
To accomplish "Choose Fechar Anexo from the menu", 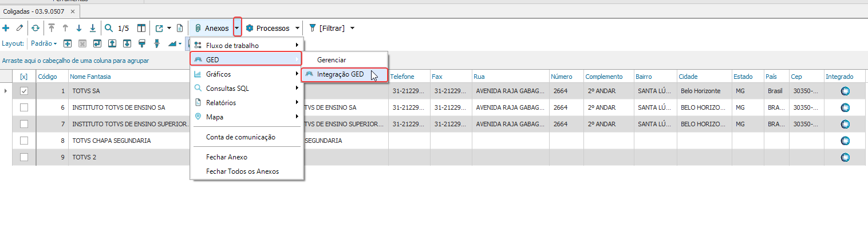I will pos(247,157).
